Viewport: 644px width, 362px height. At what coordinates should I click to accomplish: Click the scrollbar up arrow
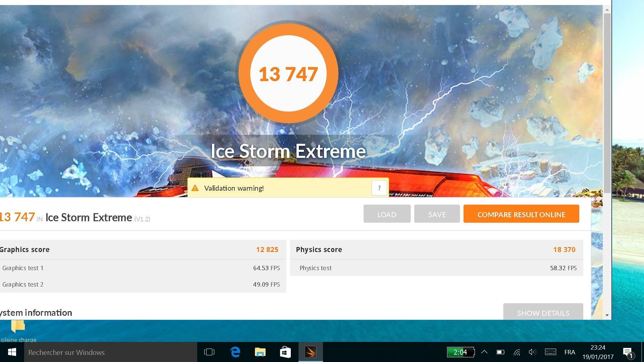pyautogui.click(x=607, y=10)
